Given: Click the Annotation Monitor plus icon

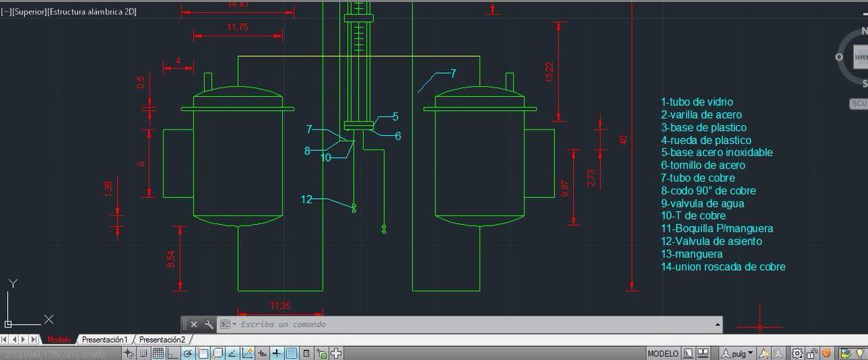Looking at the screenshot, I should pyautogui.click(x=336, y=353).
